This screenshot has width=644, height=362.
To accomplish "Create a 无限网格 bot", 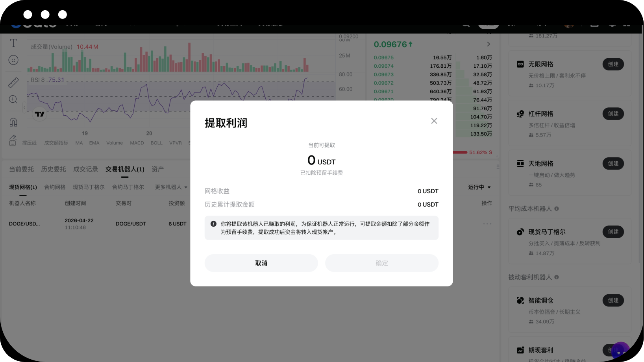I will (x=613, y=64).
